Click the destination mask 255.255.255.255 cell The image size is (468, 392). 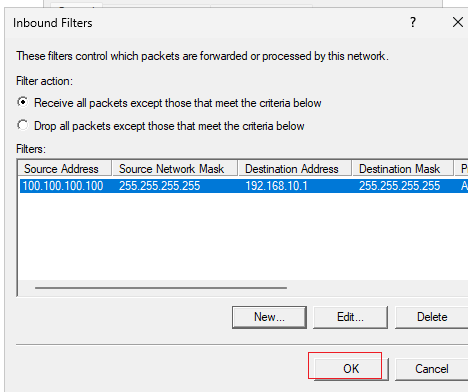(399, 186)
